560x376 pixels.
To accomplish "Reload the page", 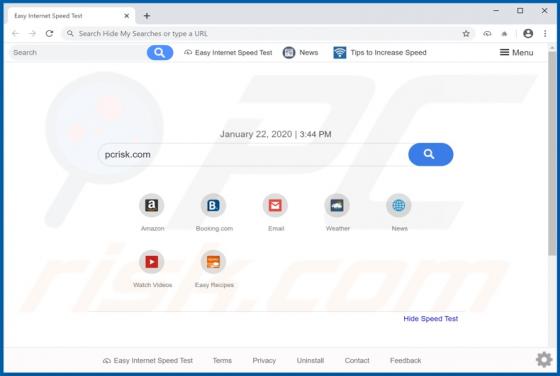I will (x=49, y=34).
